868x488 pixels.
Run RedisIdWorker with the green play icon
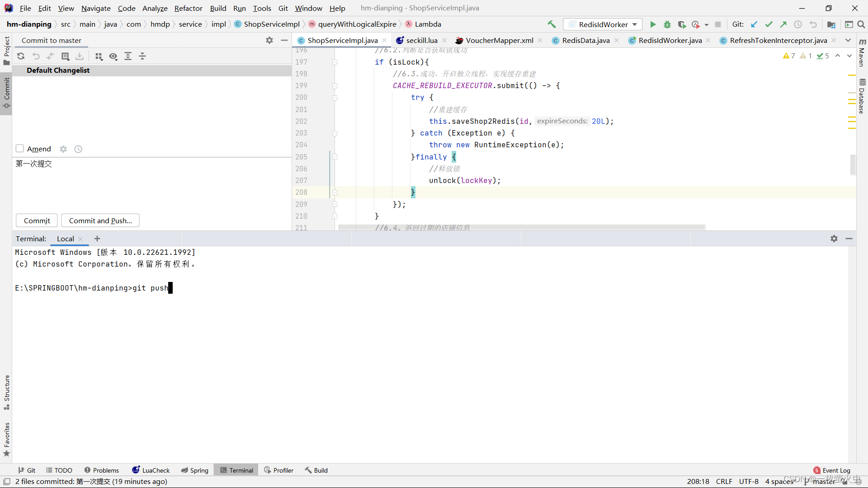653,24
